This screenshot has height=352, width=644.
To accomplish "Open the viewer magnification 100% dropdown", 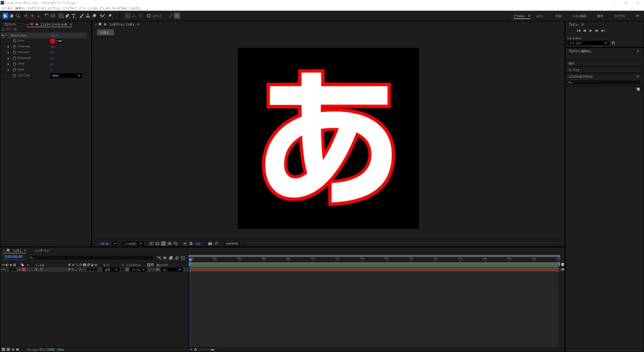I will coord(114,244).
